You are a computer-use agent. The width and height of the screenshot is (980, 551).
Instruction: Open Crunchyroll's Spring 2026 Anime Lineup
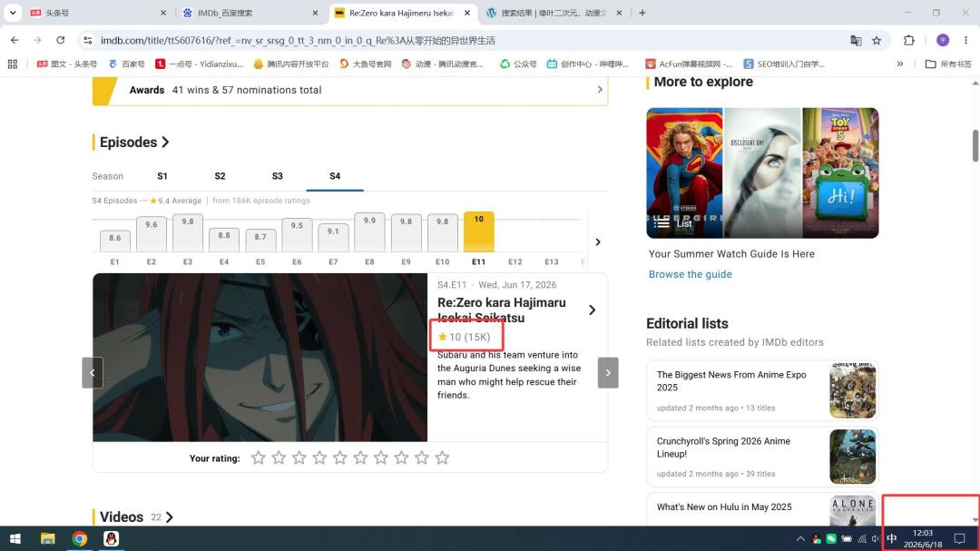click(762, 457)
